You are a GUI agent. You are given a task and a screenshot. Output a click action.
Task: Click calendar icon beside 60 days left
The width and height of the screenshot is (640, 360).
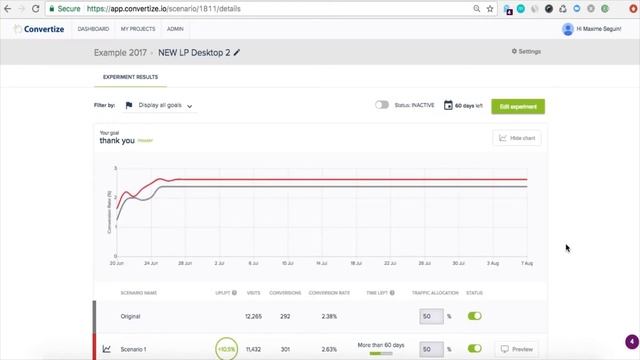[x=448, y=105]
